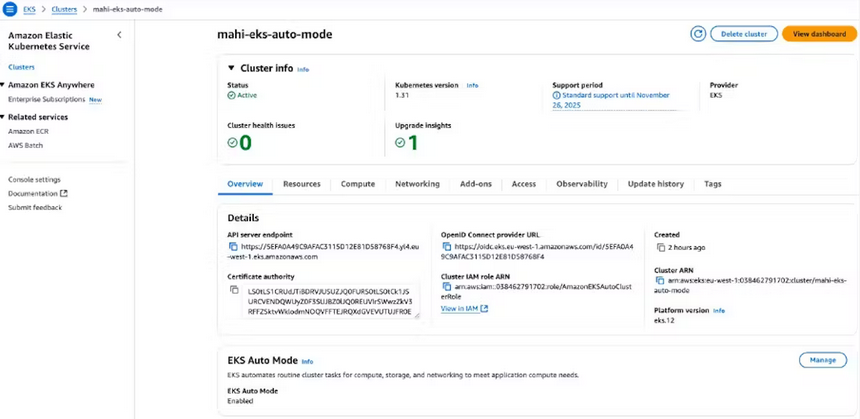Click the Kubernetes version value 1.31
Image resolution: width=860 pixels, height=419 pixels.
(402, 95)
